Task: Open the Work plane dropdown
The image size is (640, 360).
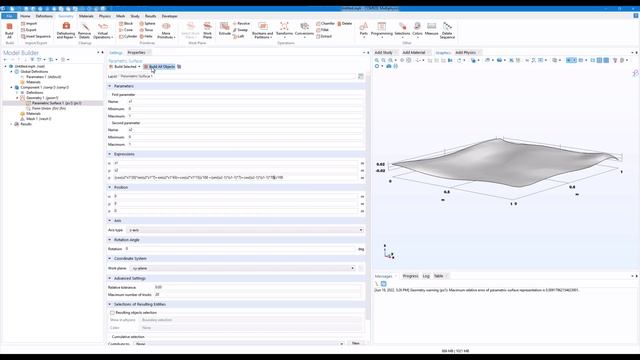Action: pyautogui.click(x=243, y=268)
